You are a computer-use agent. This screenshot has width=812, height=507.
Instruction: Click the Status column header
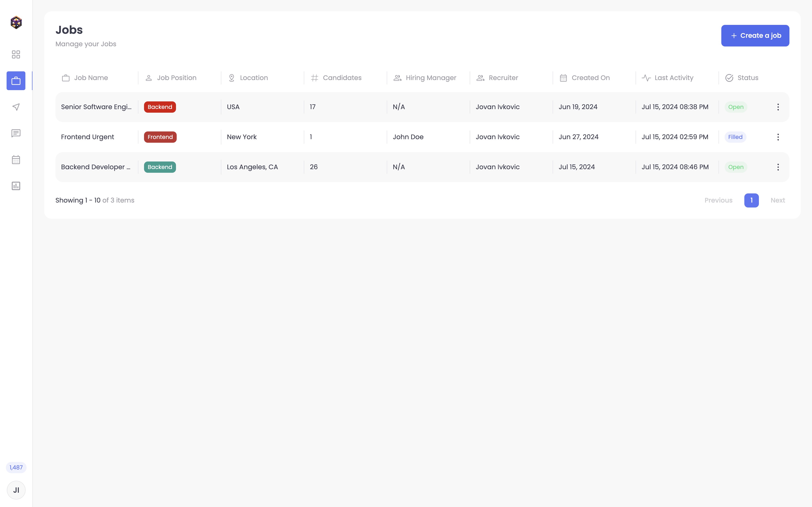748,78
